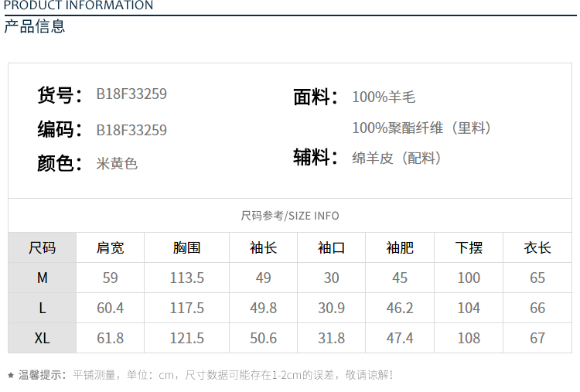Click the 胸围 column header
The width and height of the screenshot is (580, 392).
click(x=187, y=247)
